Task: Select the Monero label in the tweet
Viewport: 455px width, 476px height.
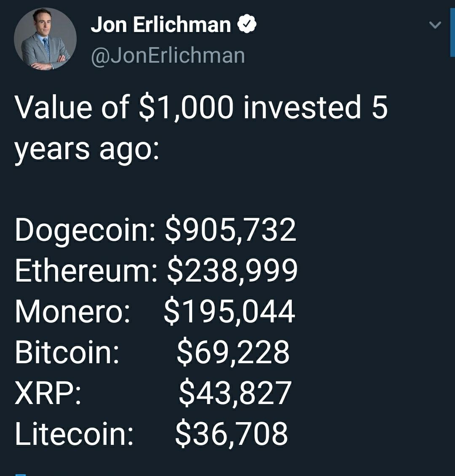Action: [x=72, y=312]
